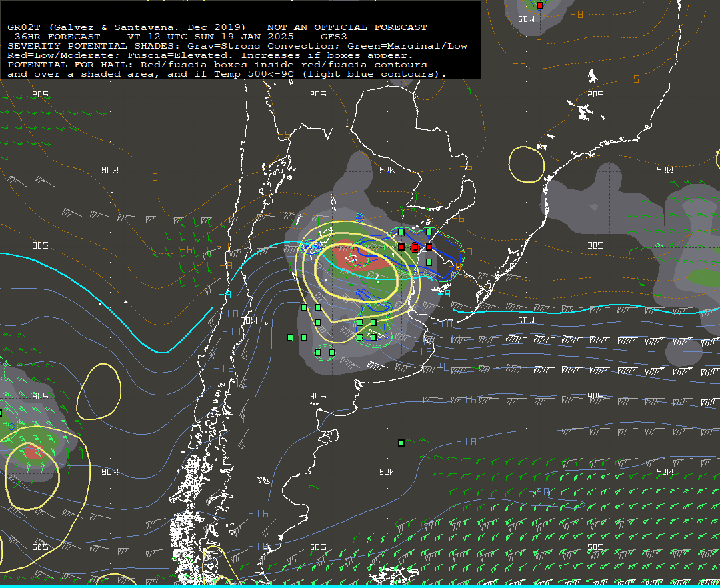Click the yellow oval contour over the Pacific
Screen dimensions: 720x588
coord(99,391)
